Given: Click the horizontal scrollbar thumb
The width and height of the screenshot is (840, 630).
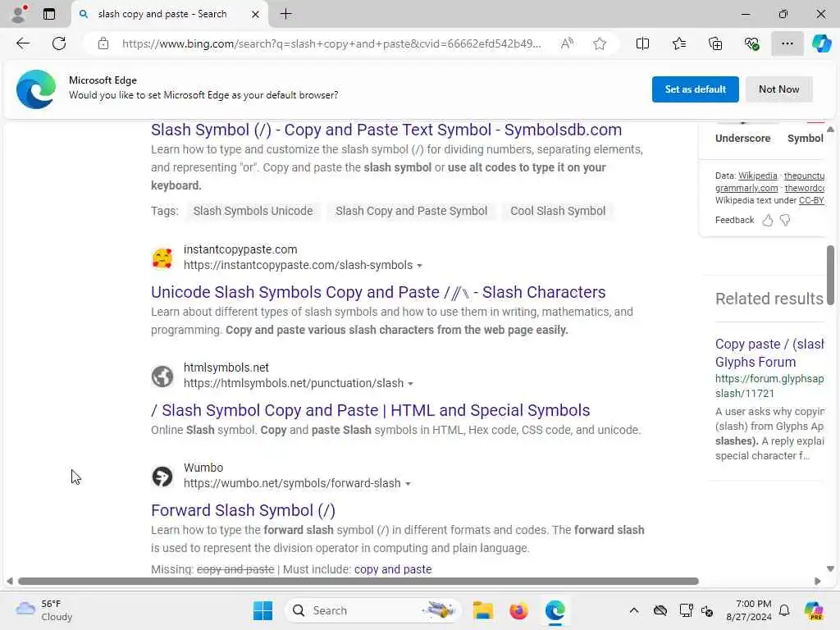Looking at the screenshot, I should pyautogui.click(x=358, y=582).
